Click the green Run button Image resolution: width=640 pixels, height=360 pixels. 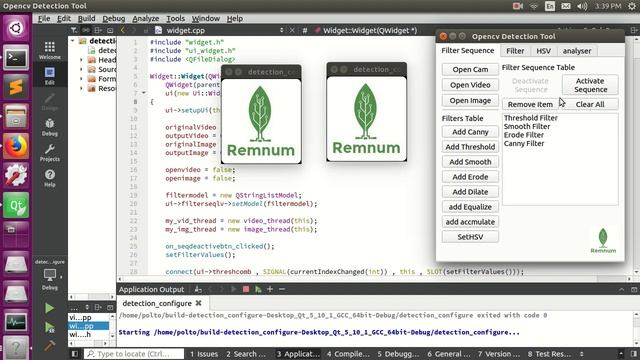[x=49, y=308]
